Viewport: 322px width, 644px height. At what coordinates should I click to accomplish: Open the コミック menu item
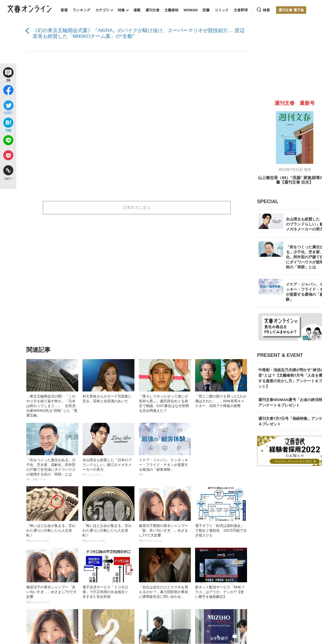tap(222, 10)
